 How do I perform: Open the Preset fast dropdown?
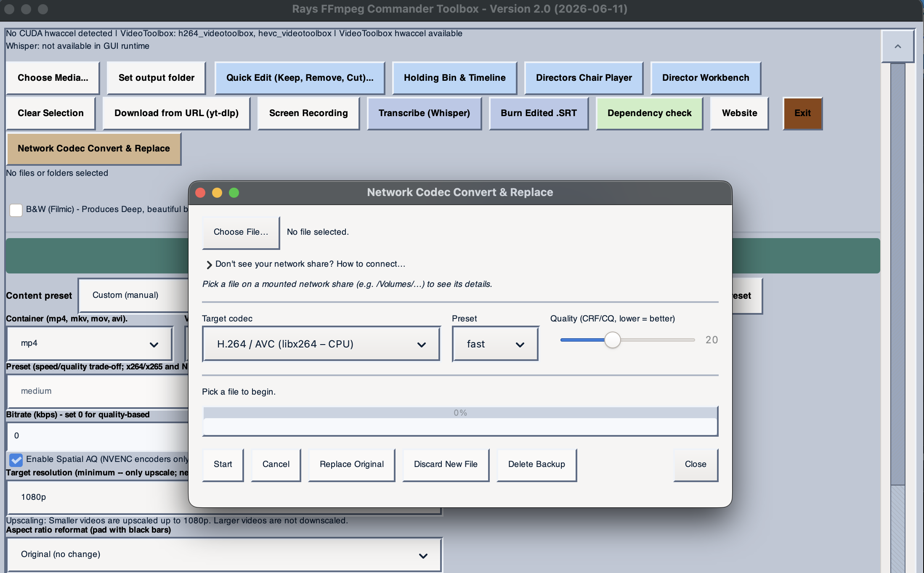495,344
